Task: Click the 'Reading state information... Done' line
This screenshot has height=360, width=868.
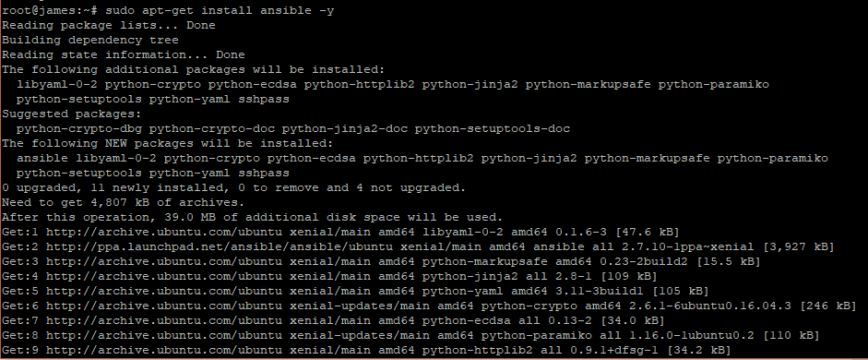Action: coord(124,54)
